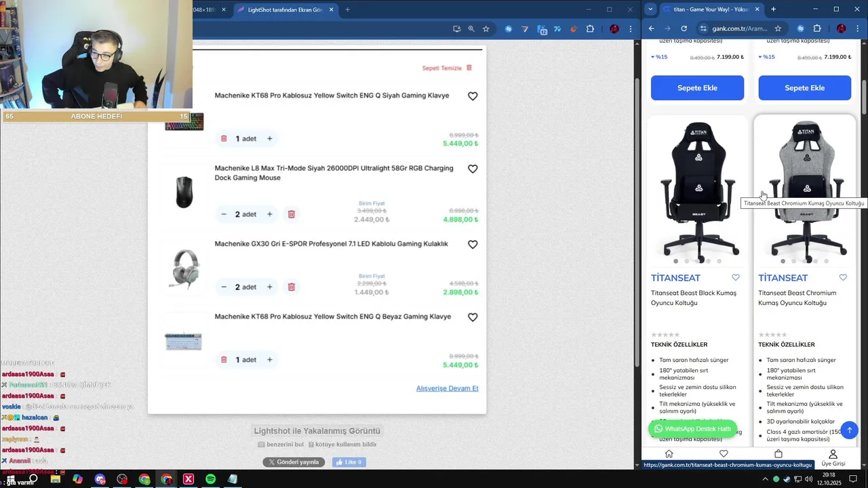Bookmark gank.com.tr page with star icon

[x=778, y=28]
